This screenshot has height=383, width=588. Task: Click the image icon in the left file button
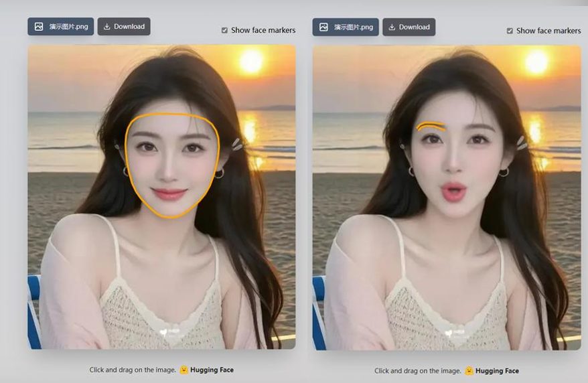pyautogui.click(x=39, y=27)
